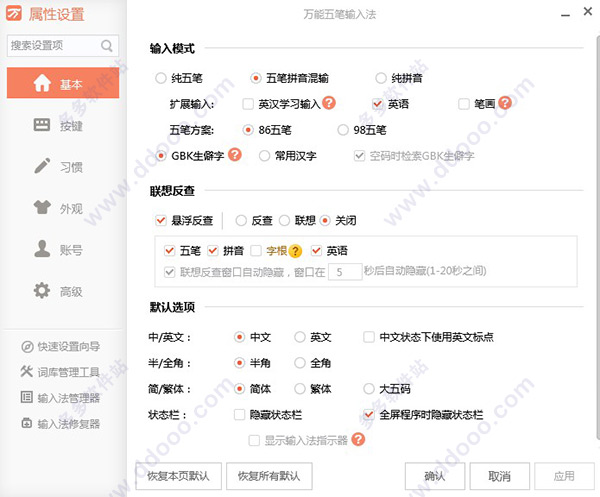600x497 pixels.
Task: Click the orange app logo icon
Action: click(x=14, y=14)
